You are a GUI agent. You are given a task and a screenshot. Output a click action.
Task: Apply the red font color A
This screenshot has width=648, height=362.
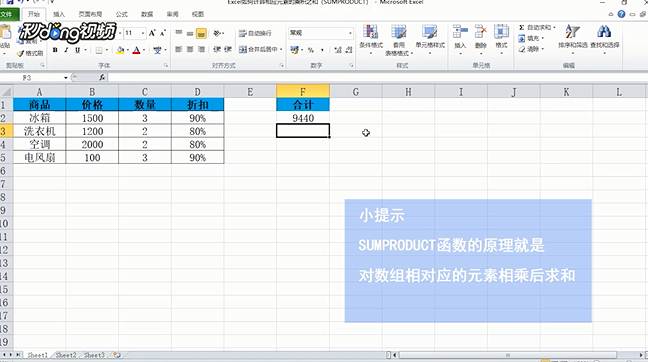click(137, 50)
